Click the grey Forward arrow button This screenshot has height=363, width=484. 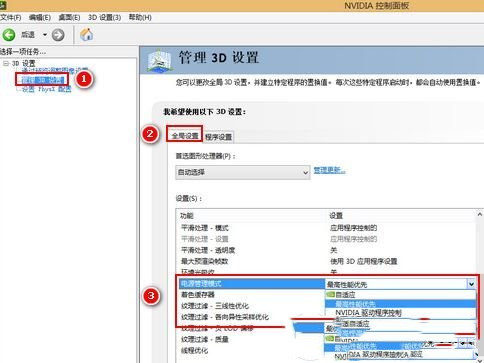[x=58, y=35]
